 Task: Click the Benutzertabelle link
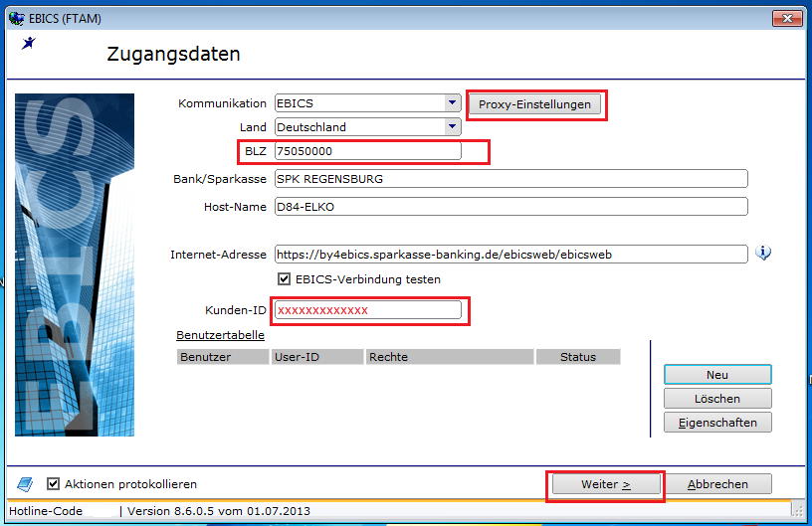[x=220, y=335]
